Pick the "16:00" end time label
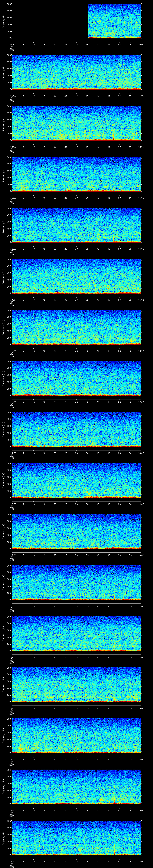Viewport: 153px width, 868px height. [x=141, y=351]
